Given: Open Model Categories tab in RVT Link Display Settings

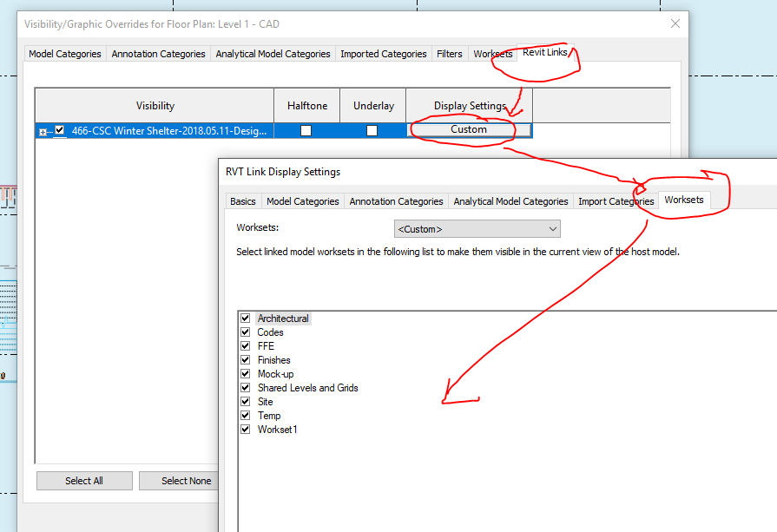Looking at the screenshot, I should [303, 201].
